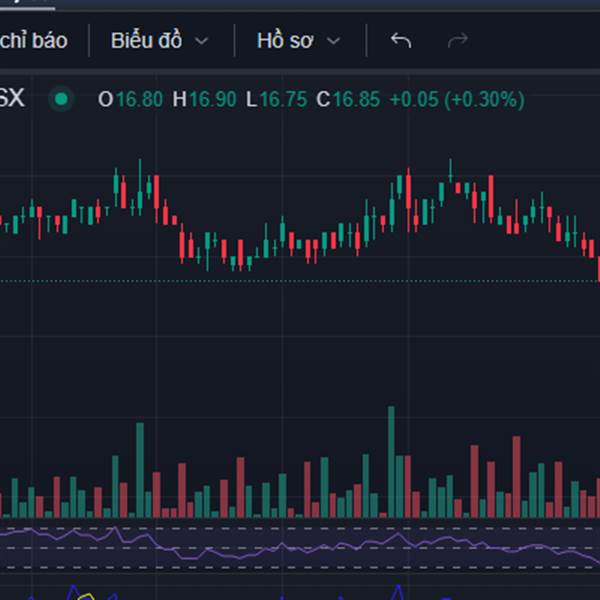Undo the last chart action
Viewport: 600px width, 600px height.
click(401, 40)
